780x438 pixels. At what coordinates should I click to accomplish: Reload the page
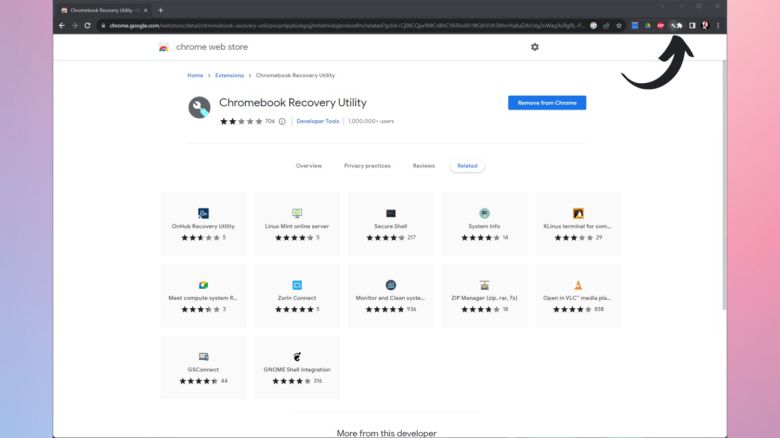click(87, 25)
